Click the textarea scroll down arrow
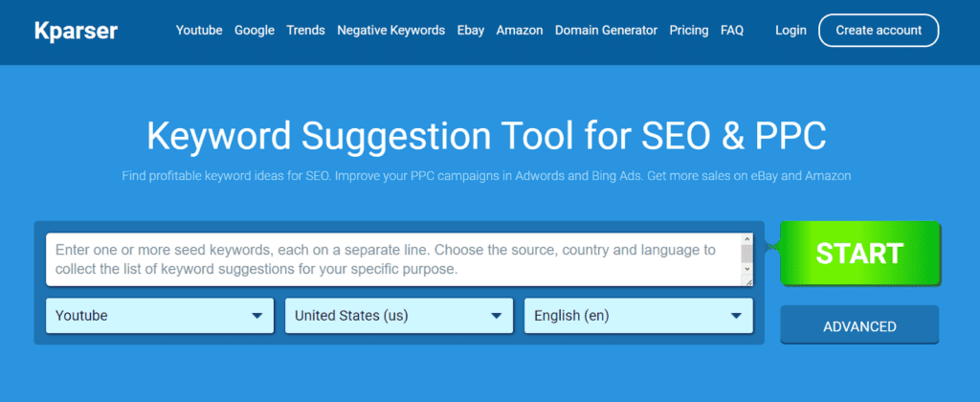Image resolution: width=980 pixels, height=402 pixels. tap(746, 269)
